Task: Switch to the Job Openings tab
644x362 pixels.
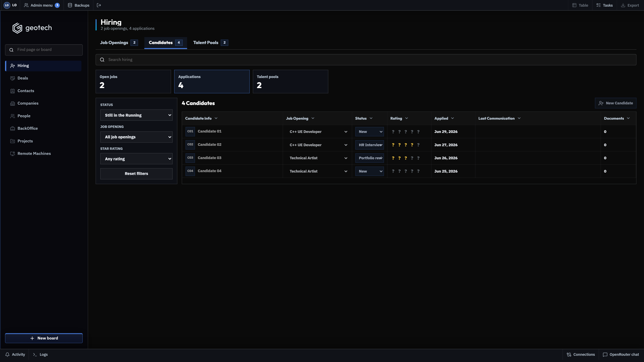Action: click(119, 42)
